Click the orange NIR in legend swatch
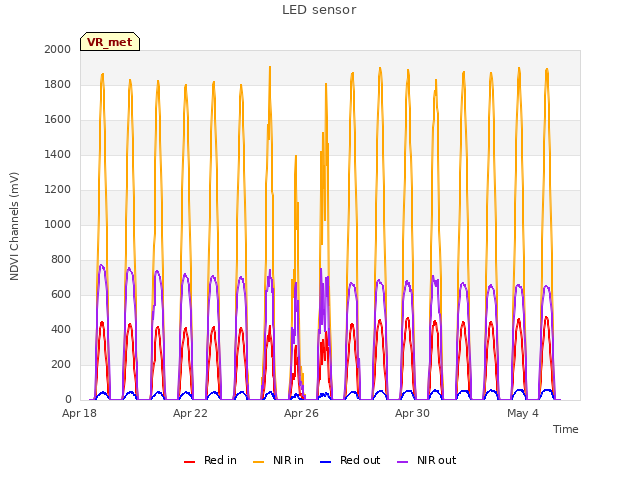Screen dimensions: 640x480 tap(258, 462)
